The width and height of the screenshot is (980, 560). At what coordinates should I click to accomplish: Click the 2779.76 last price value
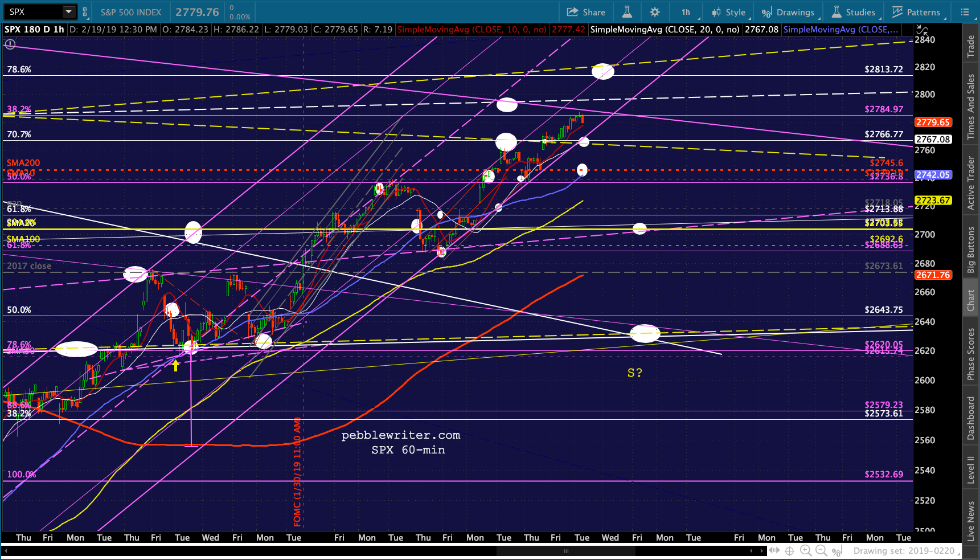coord(197,12)
